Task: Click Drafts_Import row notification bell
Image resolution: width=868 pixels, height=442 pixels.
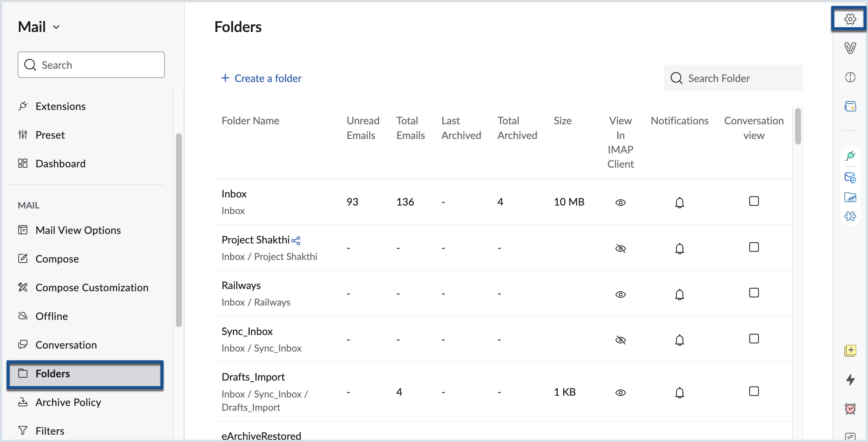Action: coord(680,393)
